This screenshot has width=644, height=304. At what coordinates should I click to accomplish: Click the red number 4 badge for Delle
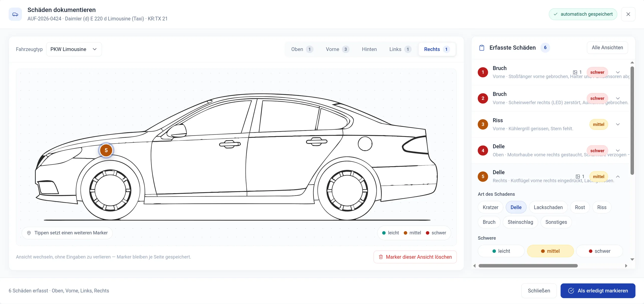[483, 150]
